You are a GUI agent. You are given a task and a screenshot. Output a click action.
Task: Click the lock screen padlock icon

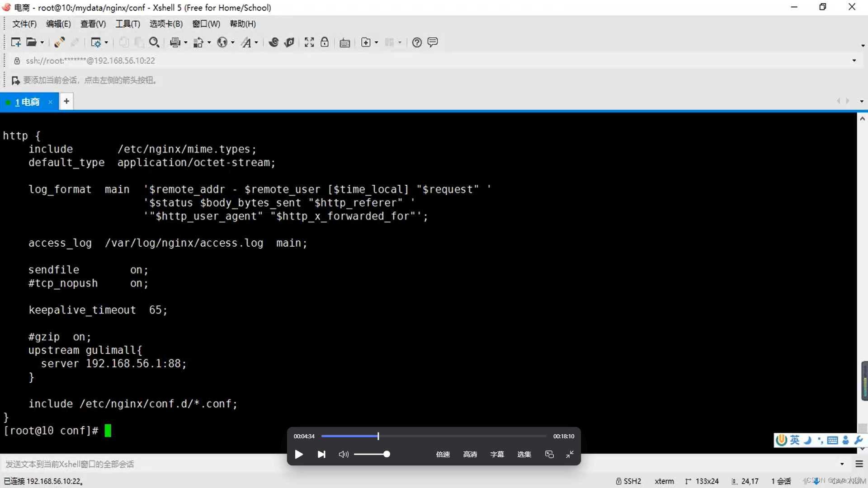(x=325, y=42)
